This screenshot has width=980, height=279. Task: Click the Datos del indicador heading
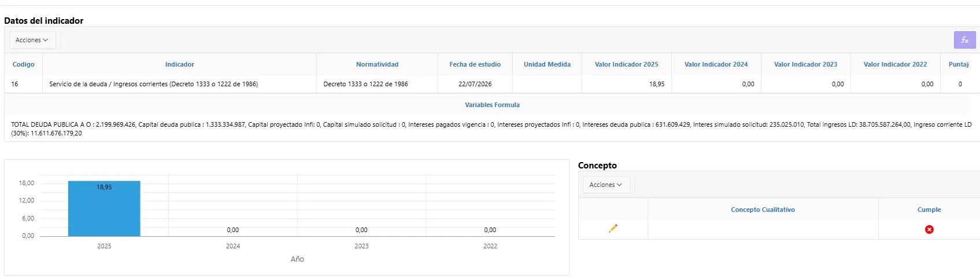pos(44,21)
